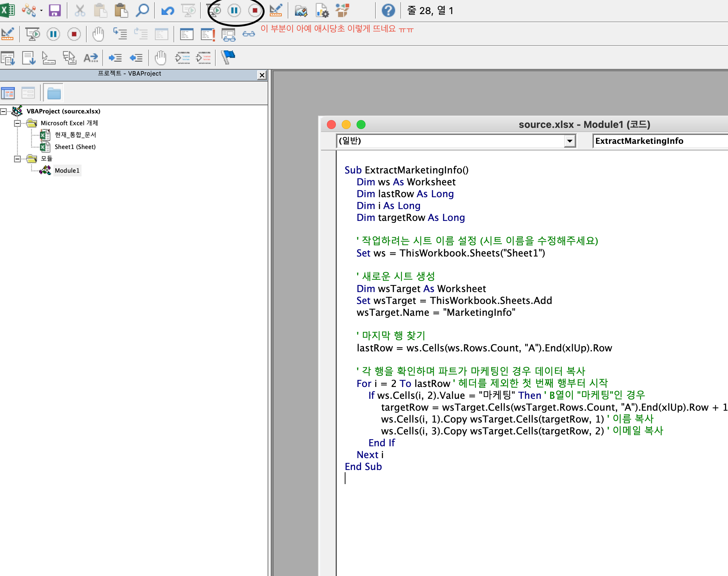Viewport: 728px width, 576px height.
Task: Pause execution using the top-row break button
Action: pos(234,10)
